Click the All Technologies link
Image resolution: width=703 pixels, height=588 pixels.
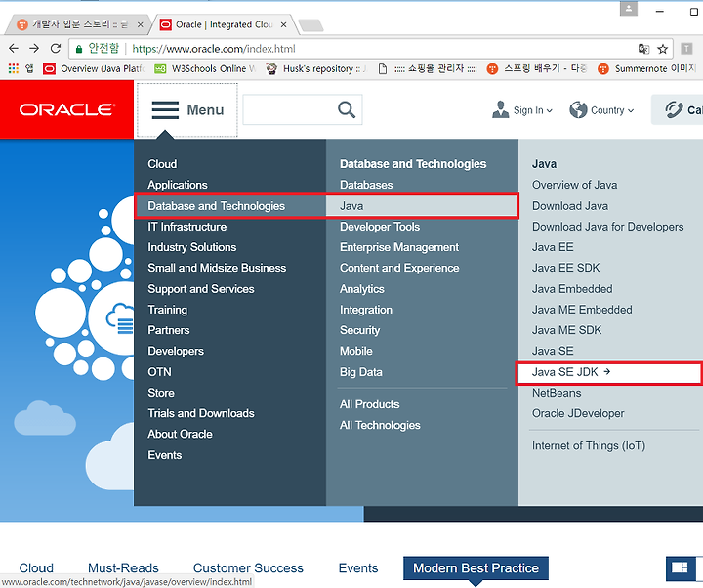pos(380,425)
